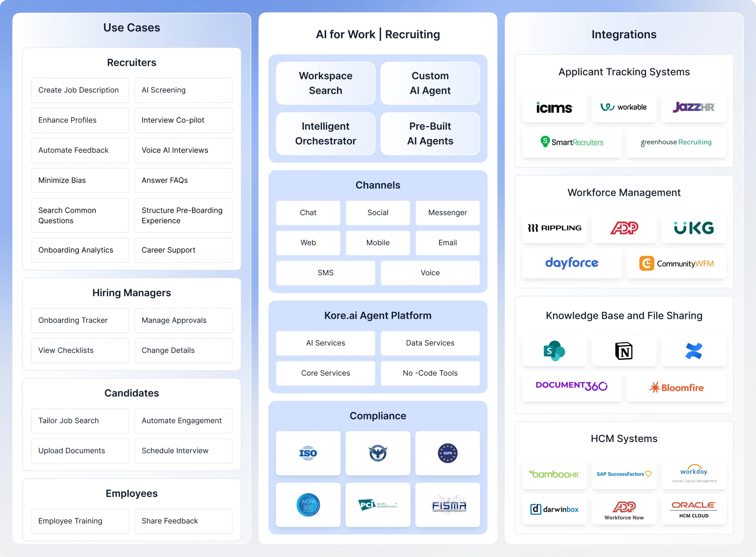This screenshot has height=557, width=756.
Task: Click the FISMA compliance badge
Action: pos(448,505)
